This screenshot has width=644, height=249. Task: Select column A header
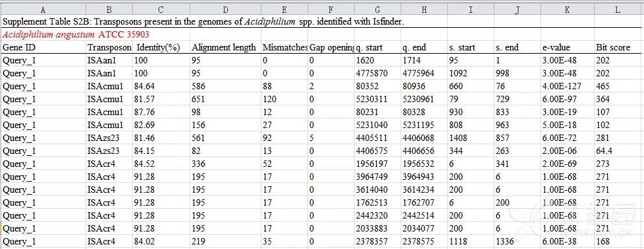pyautogui.click(x=43, y=10)
